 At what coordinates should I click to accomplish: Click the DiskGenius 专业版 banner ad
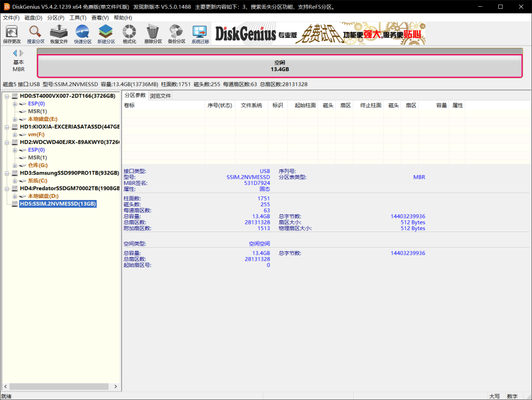[x=318, y=34]
